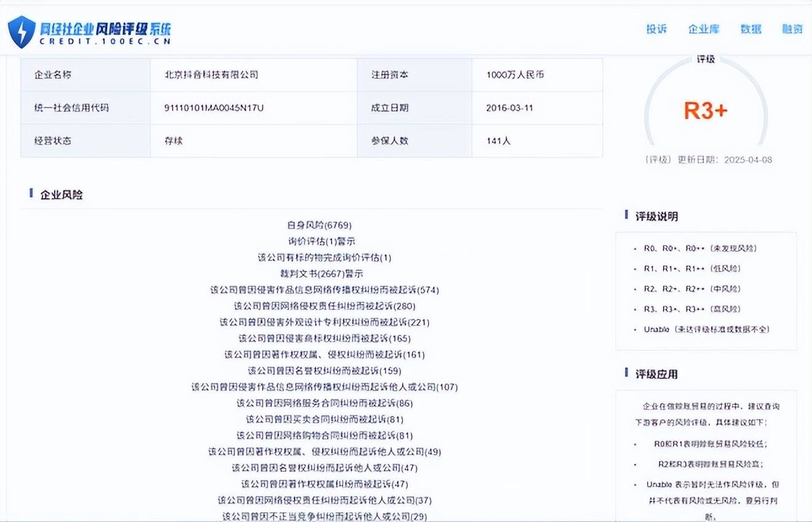Go to the 数据 navigation item

click(x=750, y=29)
